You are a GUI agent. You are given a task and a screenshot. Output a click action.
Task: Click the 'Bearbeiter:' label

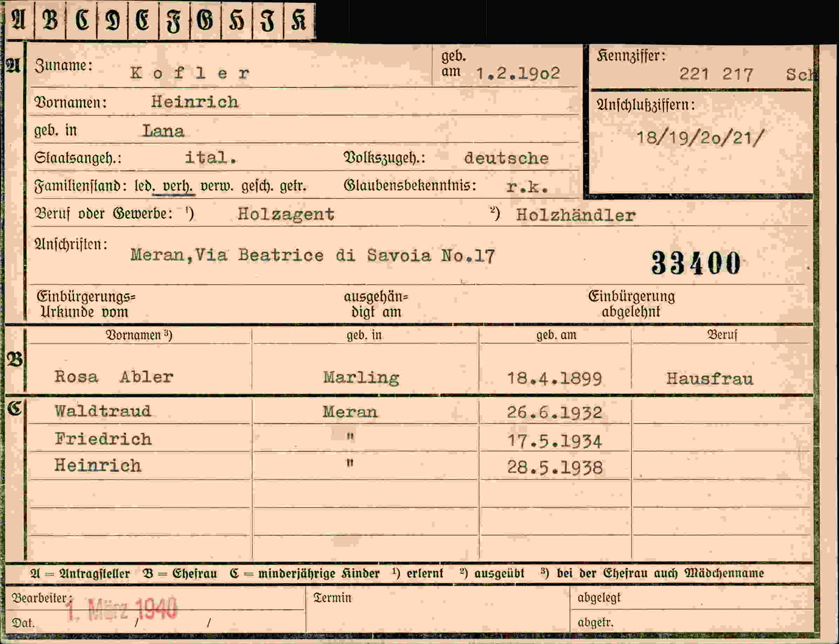(x=42, y=598)
